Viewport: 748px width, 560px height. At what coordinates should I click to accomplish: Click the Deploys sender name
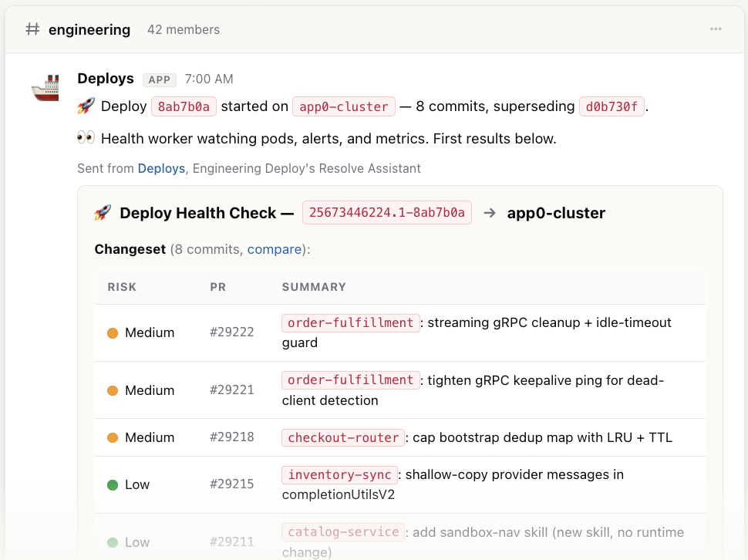pyautogui.click(x=106, y=78)
